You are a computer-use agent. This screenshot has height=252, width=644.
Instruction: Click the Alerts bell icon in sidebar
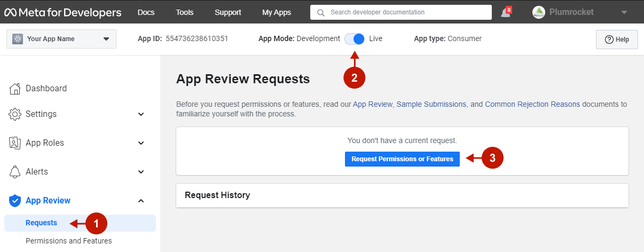[x=15, y=172]
